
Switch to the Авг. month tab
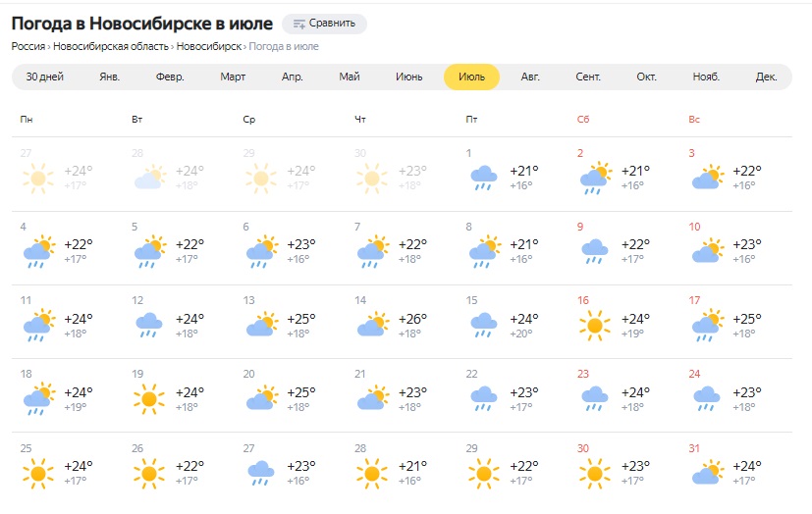pyautogui.click(x=530, y=77)
